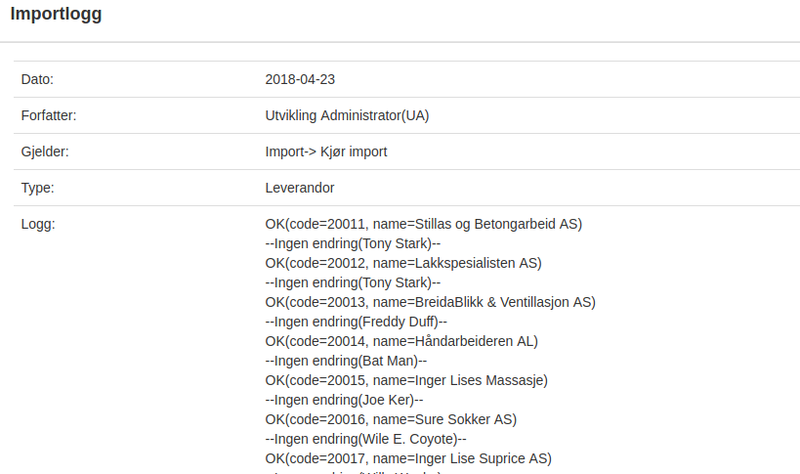Click log entry code=20011 Stillas og Betongarbeid
Screen dimensions: 800x474
point(423,224)
